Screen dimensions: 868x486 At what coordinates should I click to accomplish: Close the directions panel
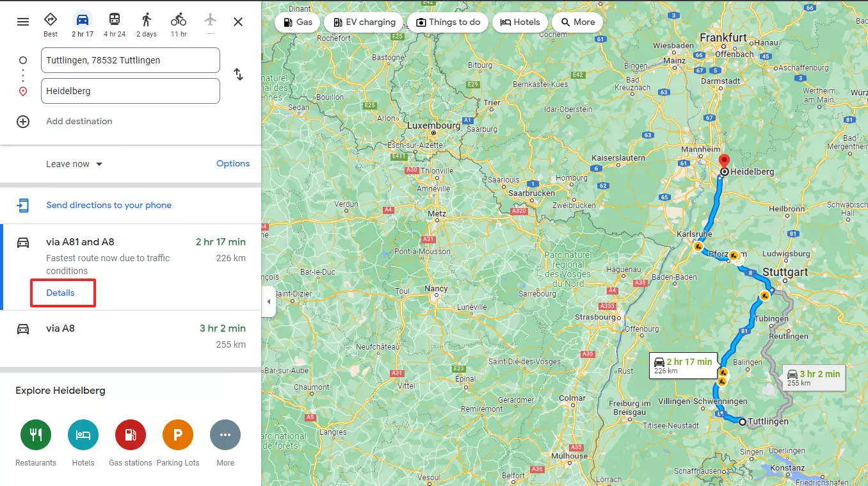238,22
